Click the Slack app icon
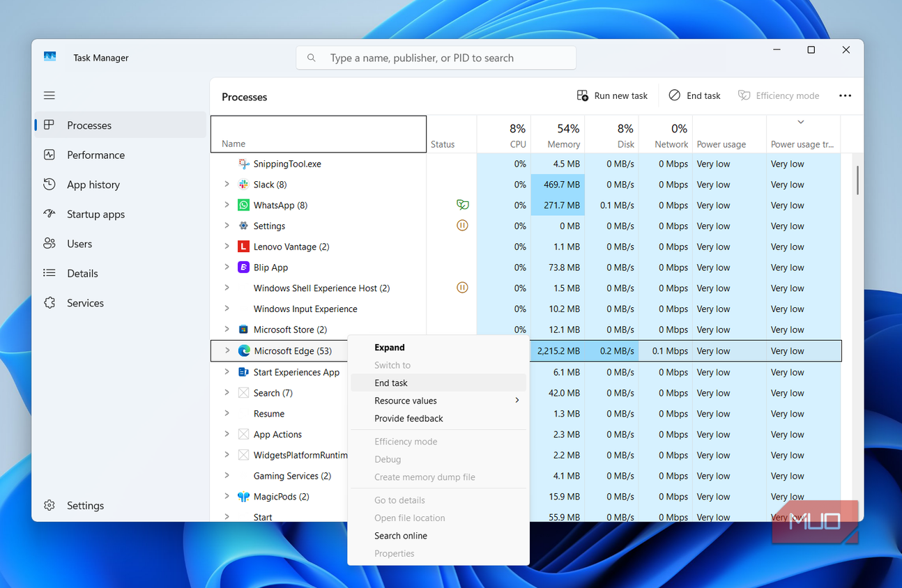This screenshot has height=588, width=902. [x=243, y=185]
